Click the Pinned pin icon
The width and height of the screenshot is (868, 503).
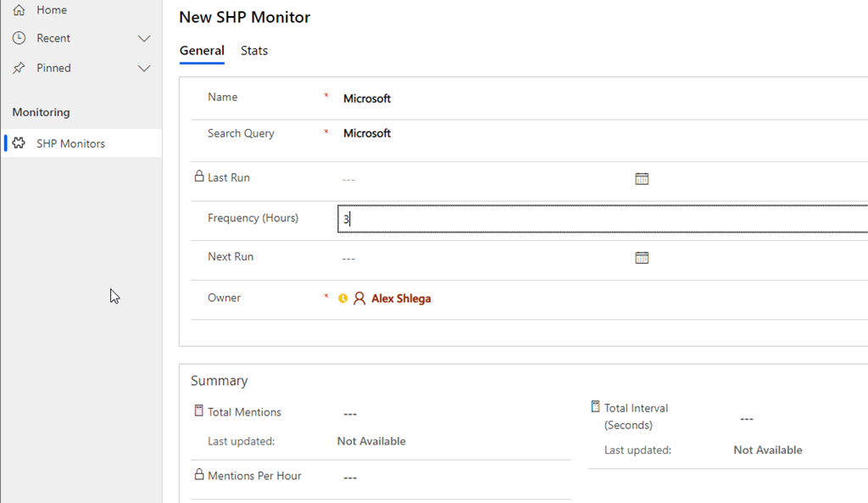19,68
